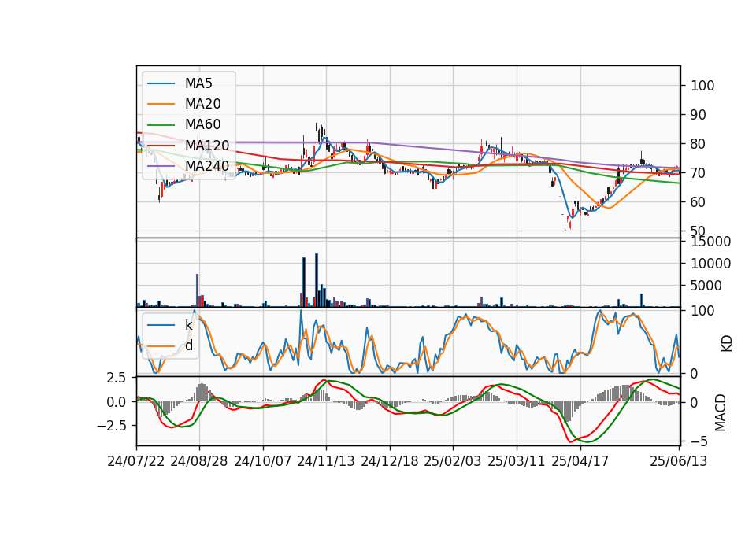This screenshot has height=543, width=756.
Task: Click the MA120 legend label
Action: click(207, 145)
